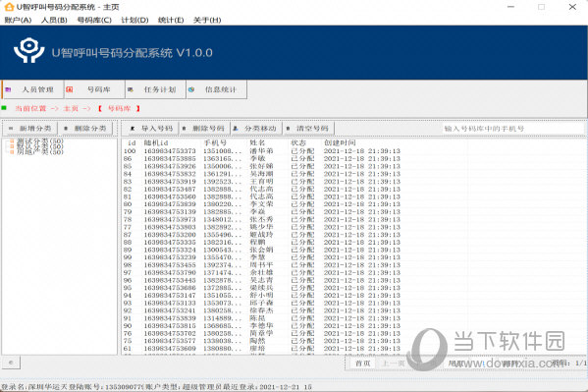The image size is (588, 392).
Task: Click the 手机号 column header
Action: tap(215, 143)
